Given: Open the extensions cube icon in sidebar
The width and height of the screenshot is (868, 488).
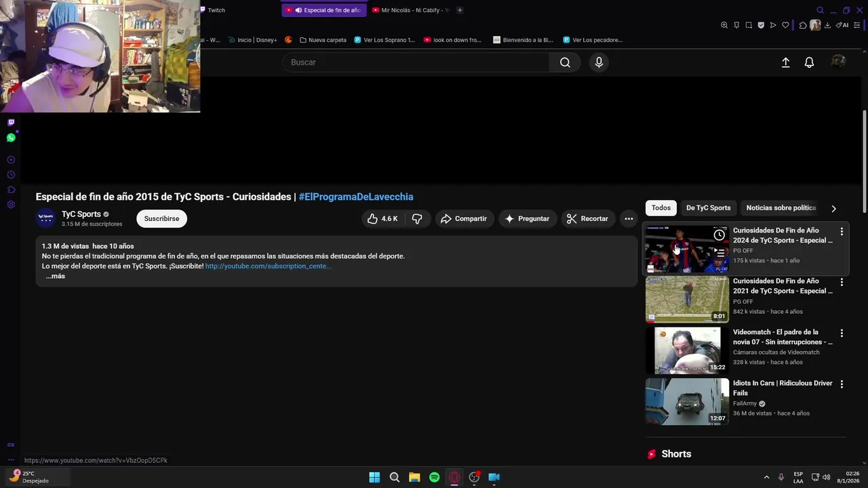Looking at the screenshot, I should click(11, 190).
